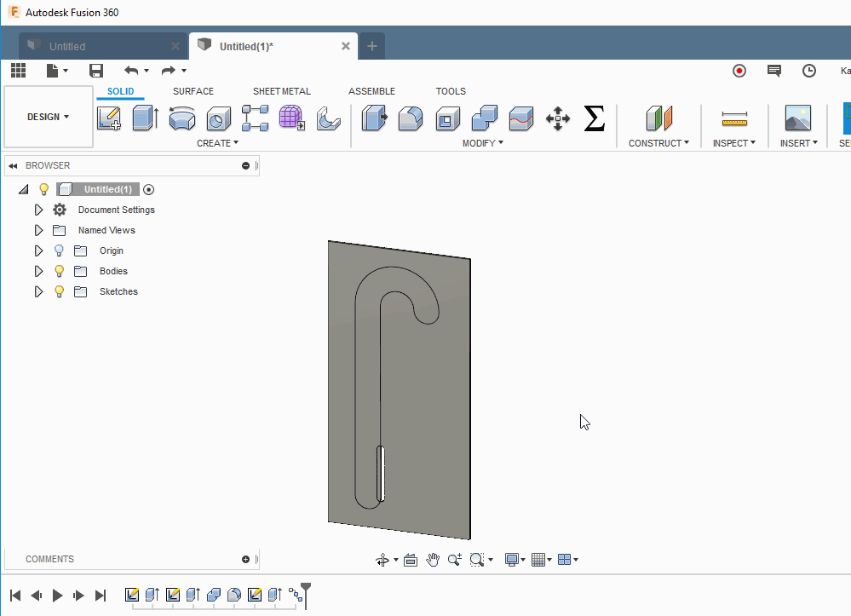Open the INSPECT panel dropdown

tap(733, 143)
